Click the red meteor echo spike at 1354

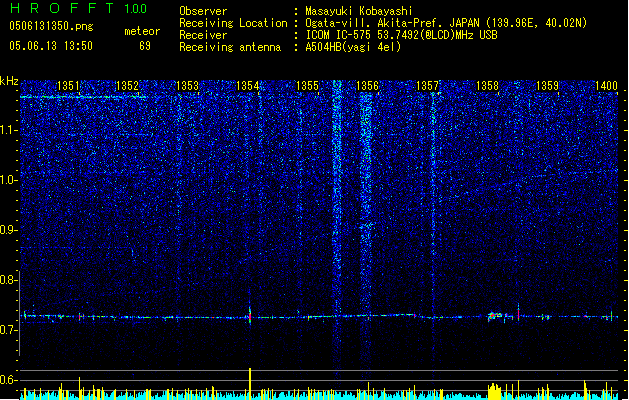[250, 315]
